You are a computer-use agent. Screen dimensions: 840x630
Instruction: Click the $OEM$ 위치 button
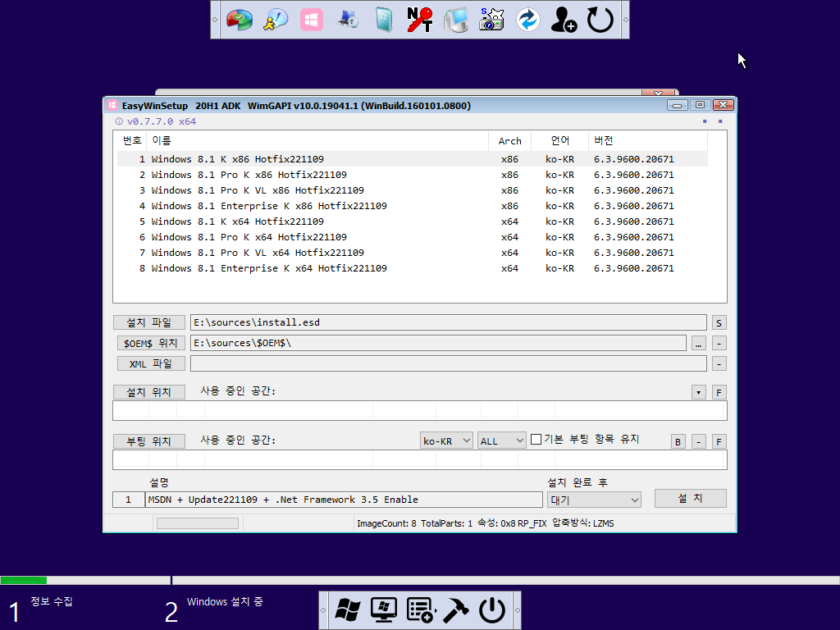pyautogui.click(x=151, y=343)
